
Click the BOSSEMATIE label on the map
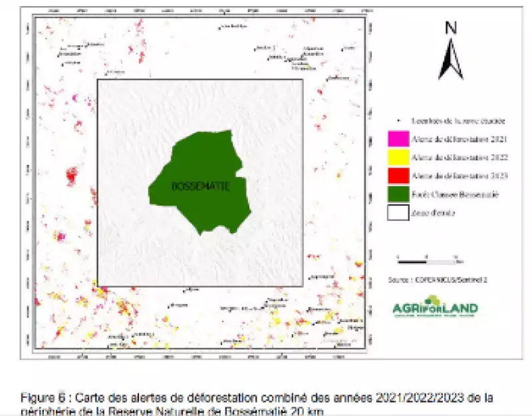(x=201, y=186)
